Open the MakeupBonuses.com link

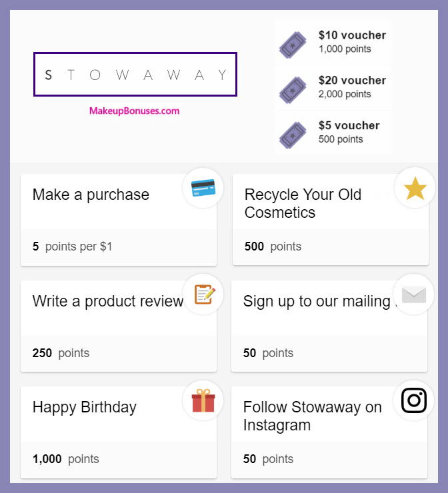click(x=135, y=111)
